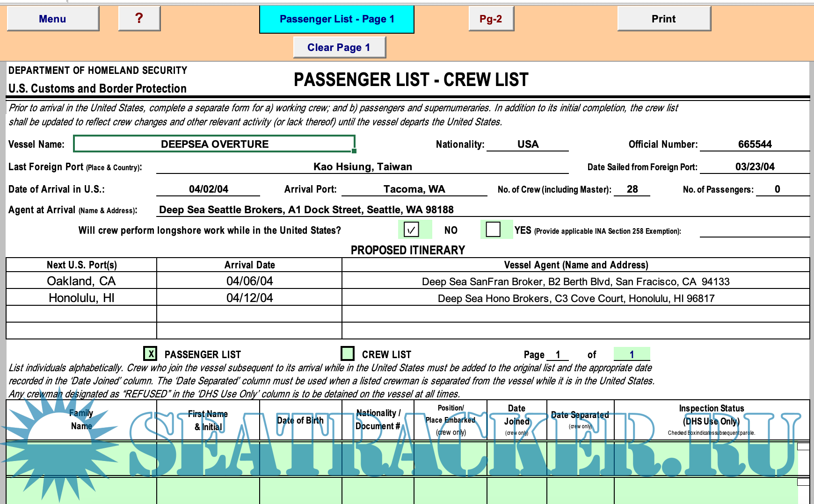Viewport: 814px width, 504px height.
Task: Select the Passenger List - Page 1 tab
Action: point(336,19)
